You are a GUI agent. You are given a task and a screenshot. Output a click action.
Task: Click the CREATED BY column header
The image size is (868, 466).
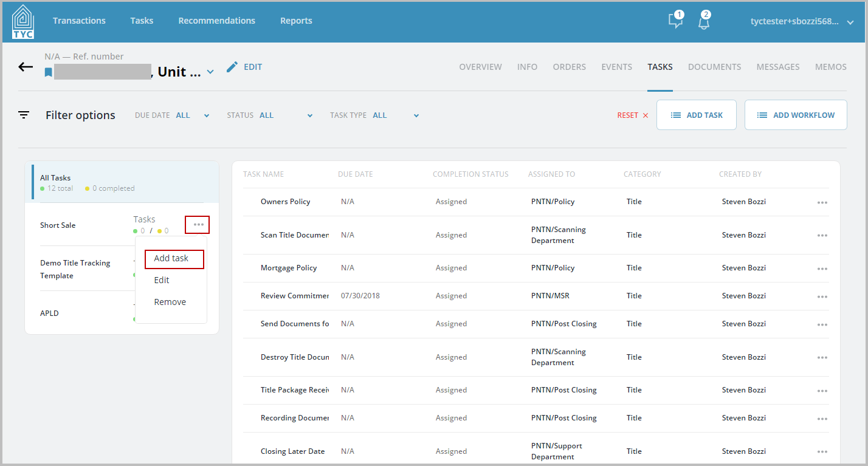(740, 174)
